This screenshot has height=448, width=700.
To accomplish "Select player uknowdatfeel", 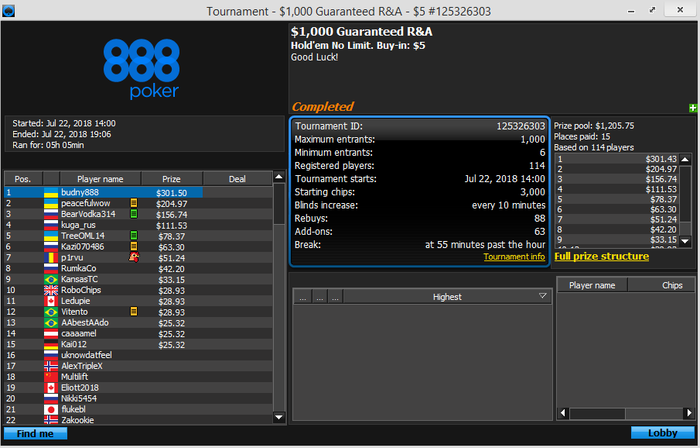I will (138, 355).
